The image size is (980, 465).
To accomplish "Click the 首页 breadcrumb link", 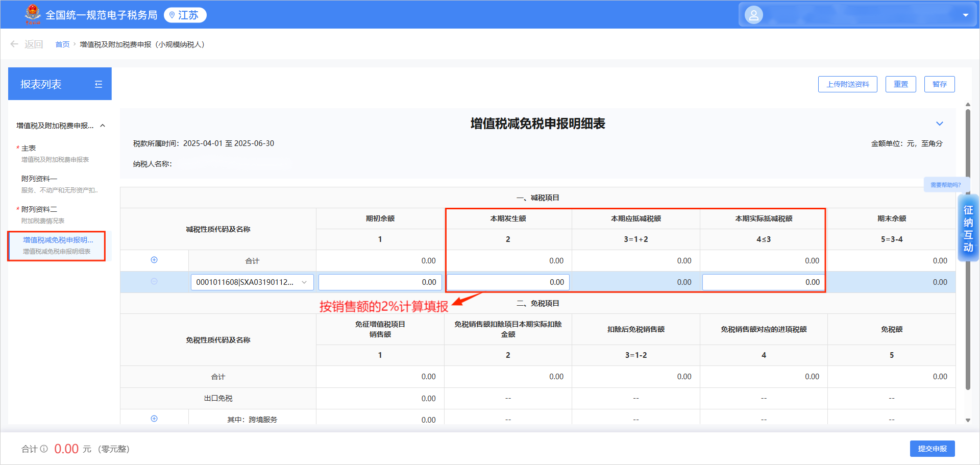I will click(x=62, y=44).
